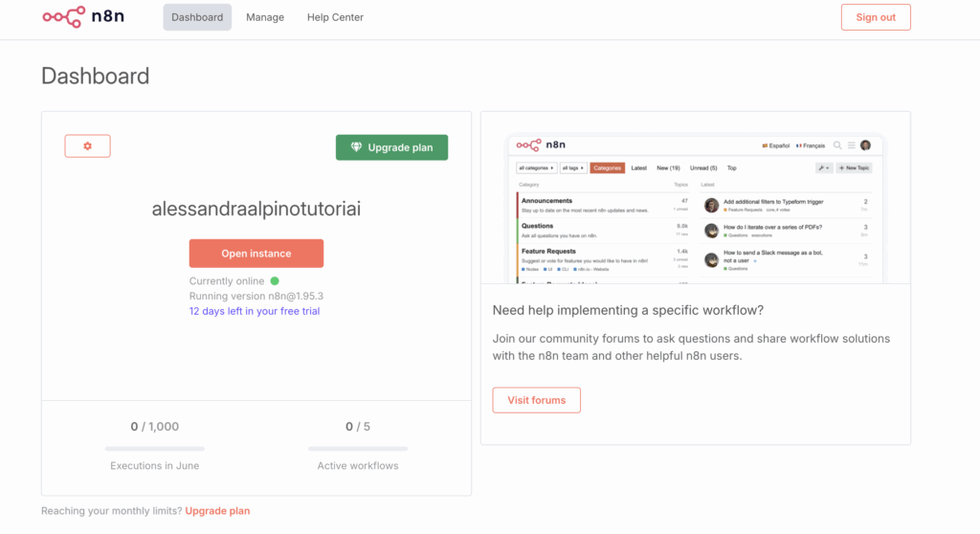Viewport: 980px width, 534px height.
Task: Switch to the Dashboard tab
Action: pos(197,17)
